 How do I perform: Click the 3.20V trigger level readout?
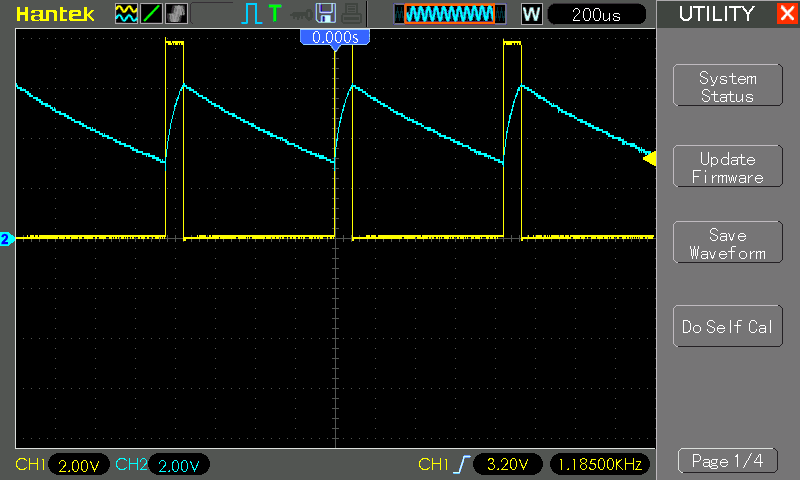click(x=507, y=464)
